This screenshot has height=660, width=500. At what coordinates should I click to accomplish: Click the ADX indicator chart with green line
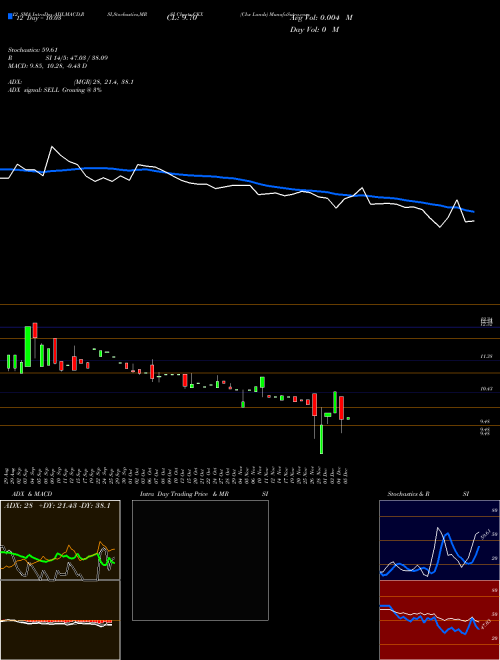tap(60, 540)
